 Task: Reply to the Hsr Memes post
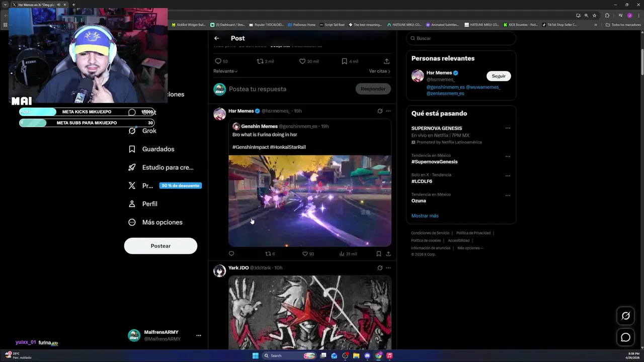coord(231,254)
